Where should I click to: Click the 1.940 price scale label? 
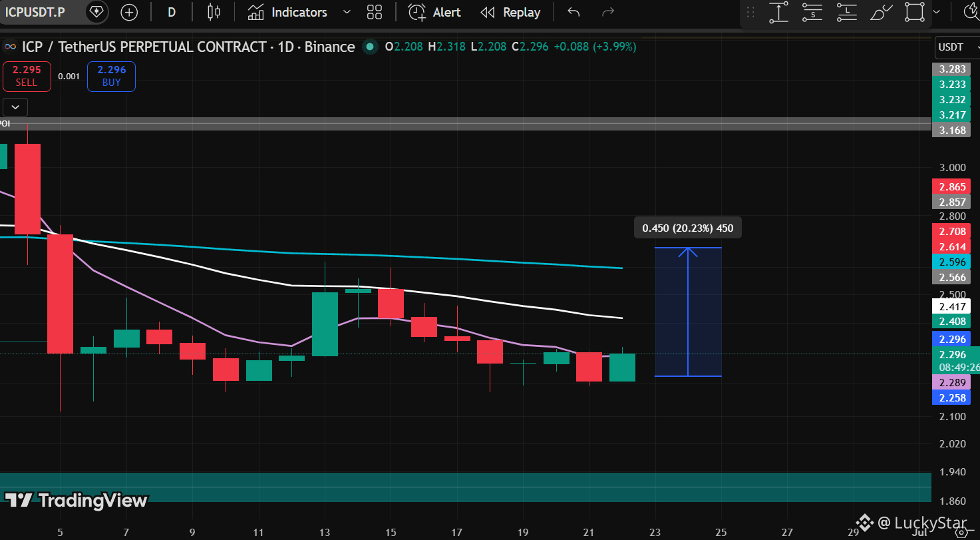[951, 472]
